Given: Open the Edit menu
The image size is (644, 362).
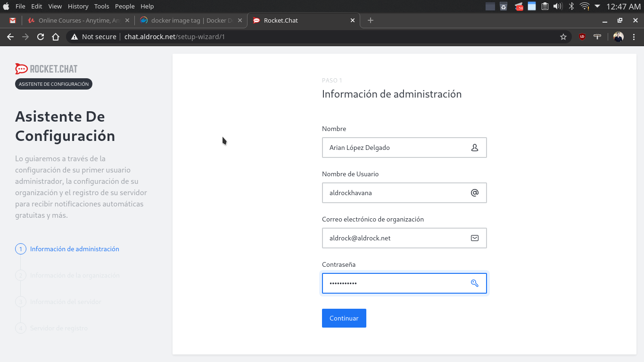Looking at the screenshot, I should (x=37, y=6).
